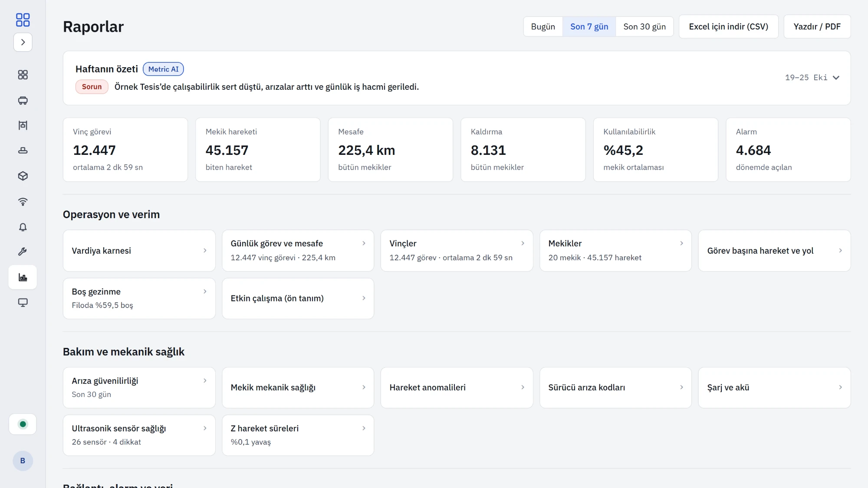Viewport: 868px width, 488px height.
Task: Open Ultrasonik sensör sağlığı report
Action: (139, 435)
